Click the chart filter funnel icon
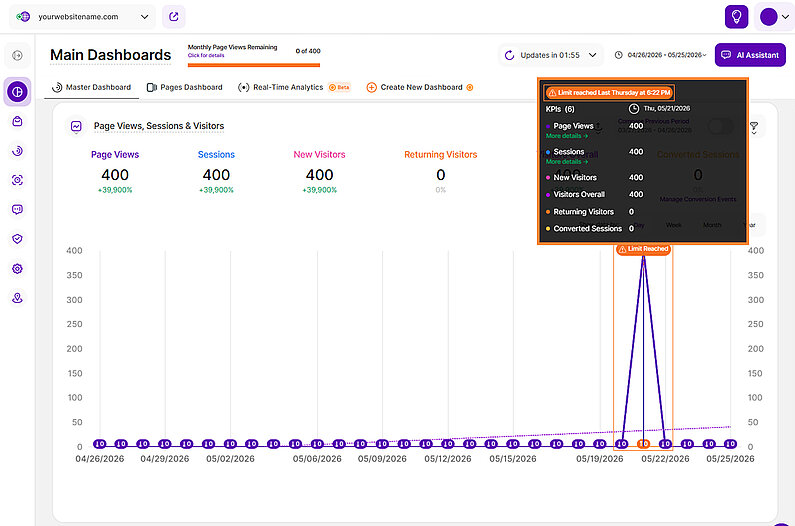 754,127
